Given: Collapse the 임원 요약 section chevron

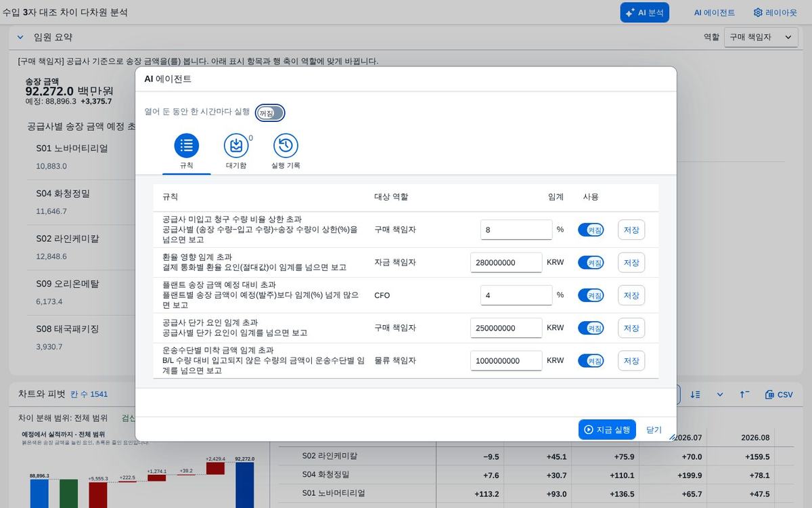Looking at the screenshot, I should [x=20, y=37].
